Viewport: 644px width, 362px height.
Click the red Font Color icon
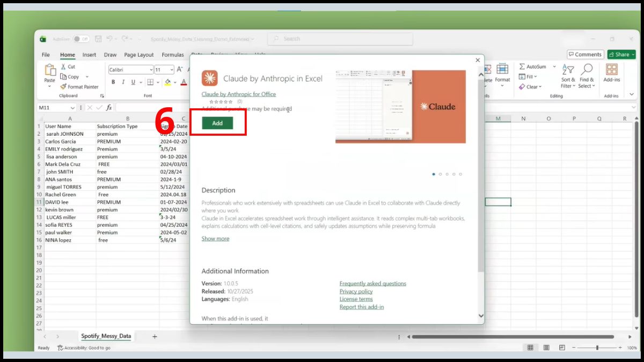coord(184,82)
